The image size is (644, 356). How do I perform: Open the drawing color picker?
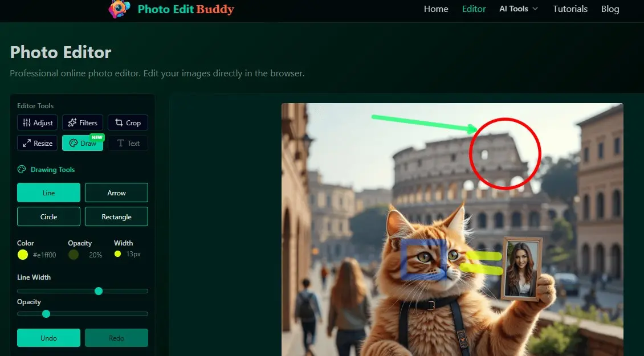pyautogui.click(x=23, y=255)
